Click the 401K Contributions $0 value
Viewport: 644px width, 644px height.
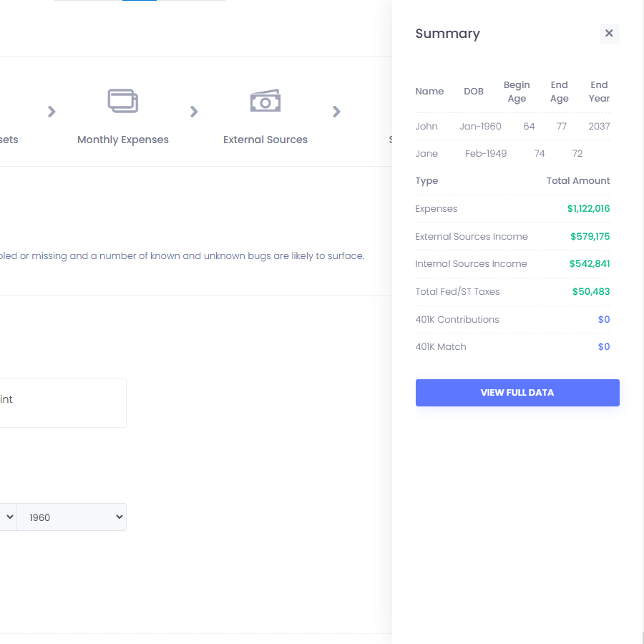[x=604, y=320]
